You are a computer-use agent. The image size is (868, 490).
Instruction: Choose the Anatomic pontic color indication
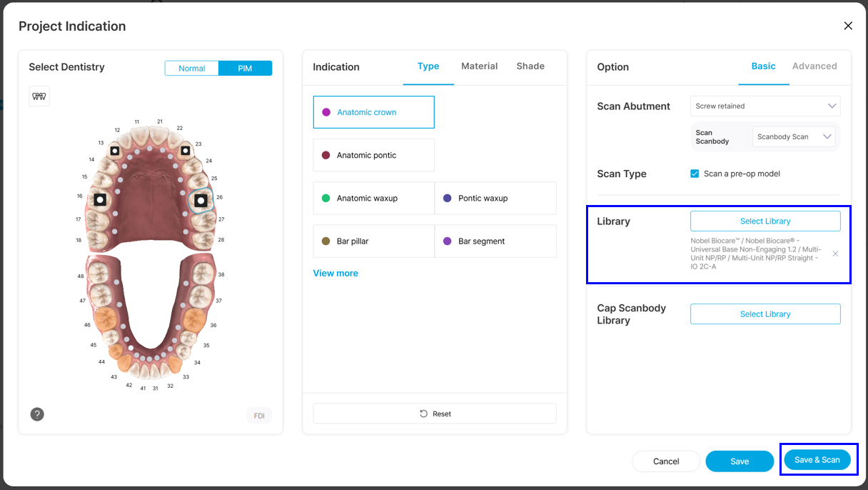[x=373, y=155]
